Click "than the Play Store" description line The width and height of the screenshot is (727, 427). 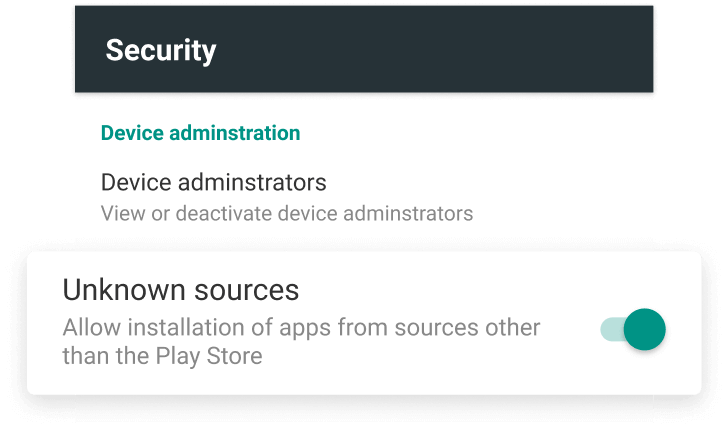tap(162, 356)
